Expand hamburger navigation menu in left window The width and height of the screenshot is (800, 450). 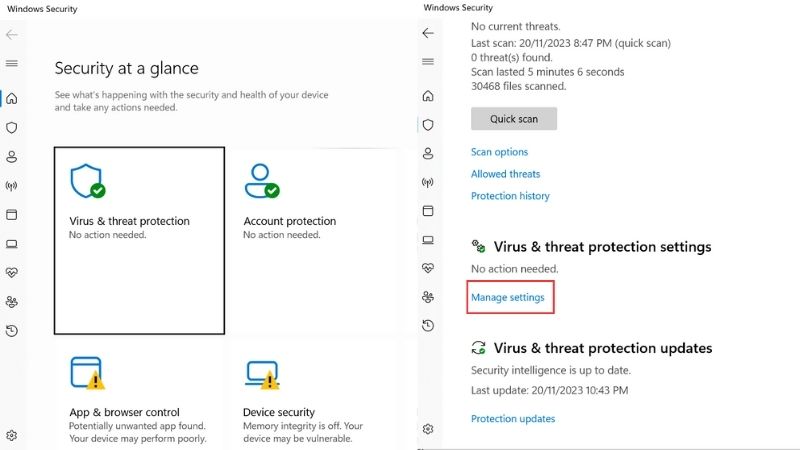pyautogui.click(x=12, y=63)
